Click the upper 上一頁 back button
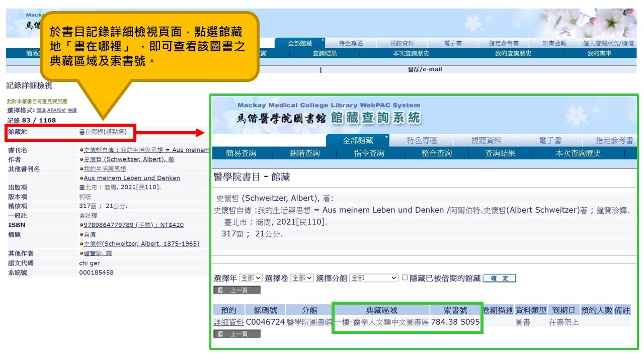The width and height of the screenshot is (644, 362). (x=237, y=290)
